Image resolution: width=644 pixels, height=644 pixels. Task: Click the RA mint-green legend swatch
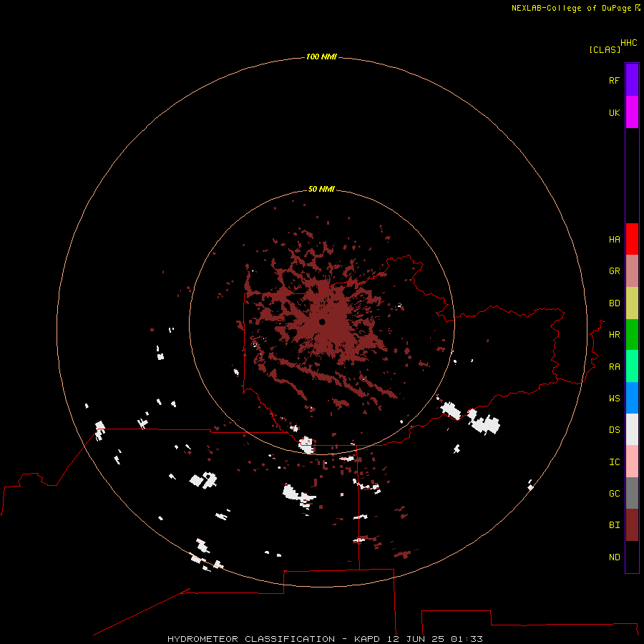click(632, 366)
